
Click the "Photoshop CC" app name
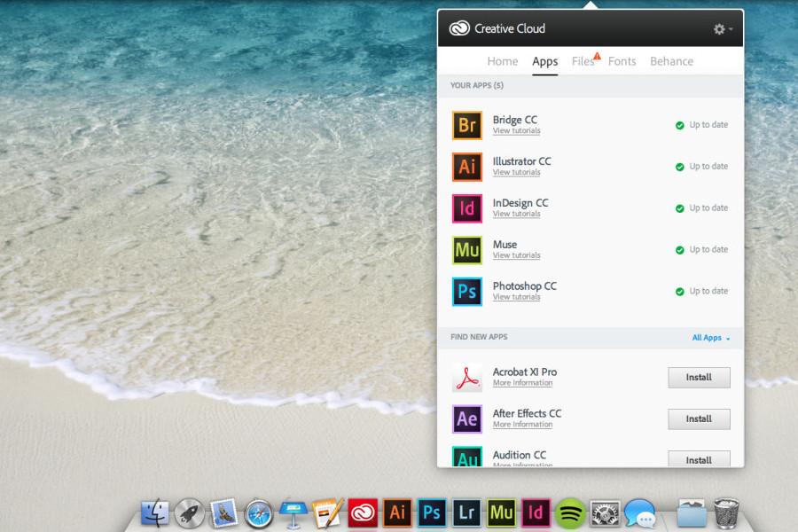pos(525,286)
